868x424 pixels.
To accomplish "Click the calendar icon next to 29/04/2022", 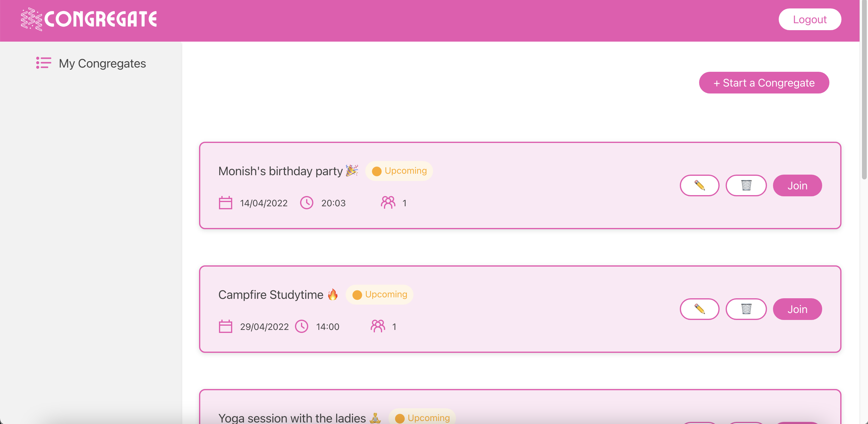I will coord(225,327).
